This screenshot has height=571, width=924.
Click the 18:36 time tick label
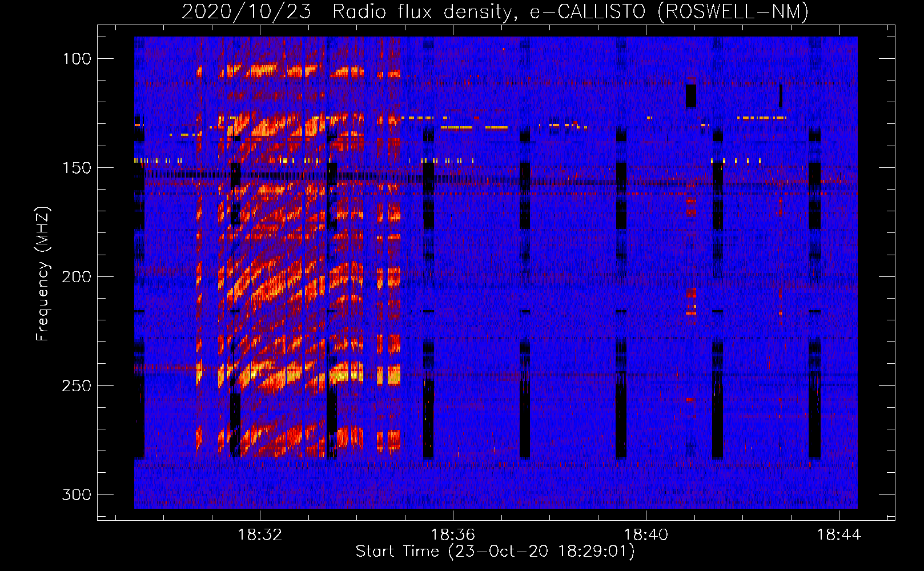[453, 535]
